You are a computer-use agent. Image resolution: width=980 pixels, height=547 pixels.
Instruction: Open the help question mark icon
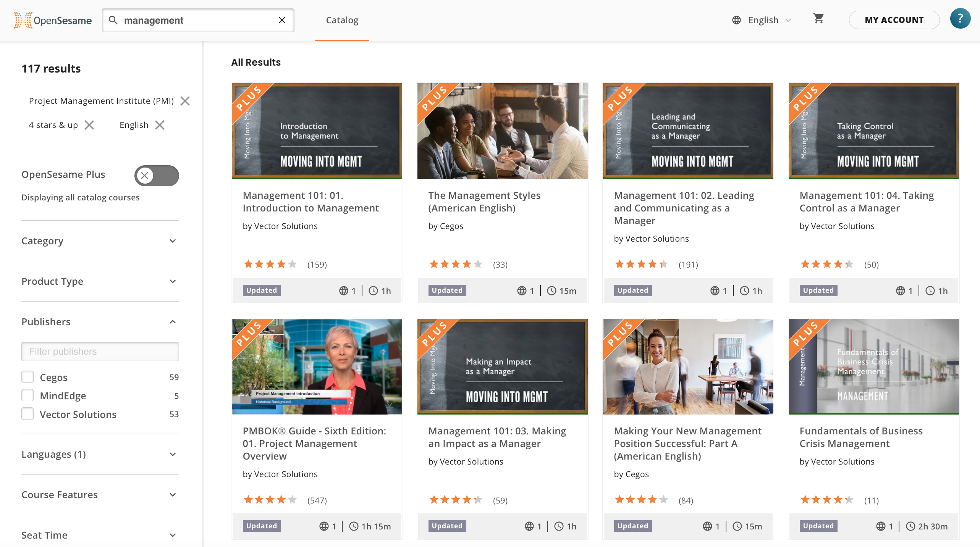pyautogui.click(x=960, y=19)
